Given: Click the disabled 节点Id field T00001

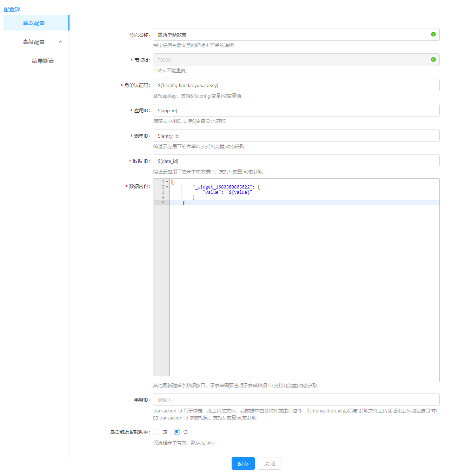Looking at the screenshot, I should click(296, 60).
